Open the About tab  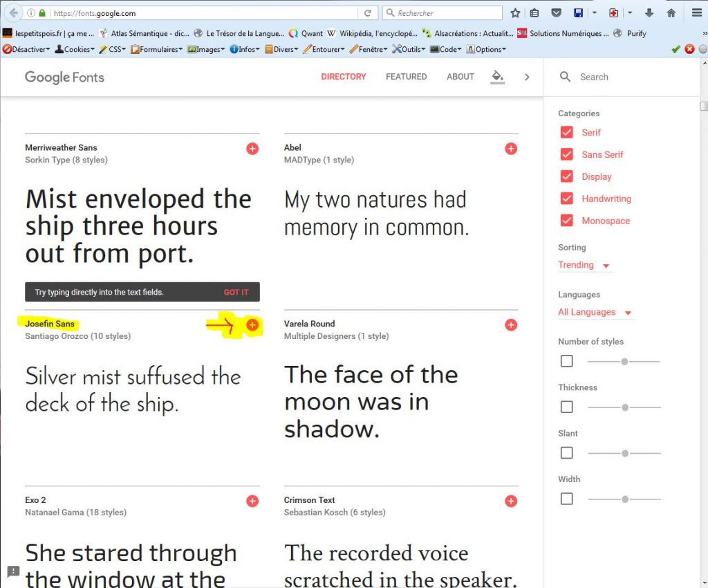coord(460,77)
